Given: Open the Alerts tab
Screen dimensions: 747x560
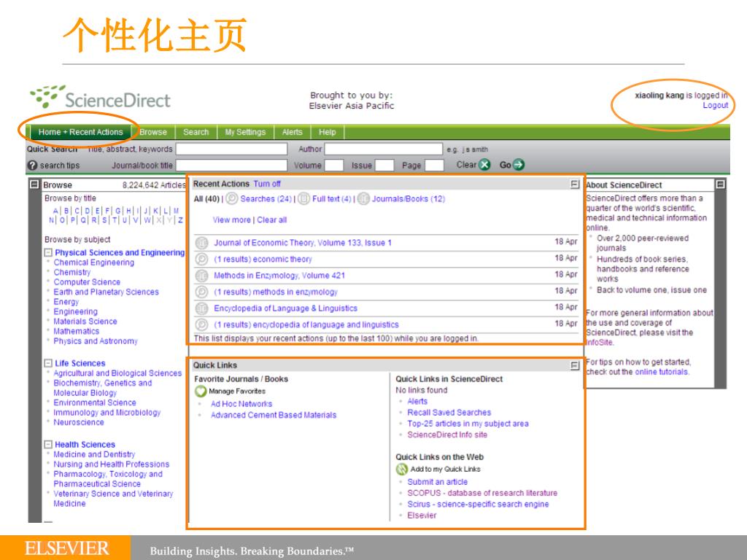Looking at the screenshot, I should (292, 132).
